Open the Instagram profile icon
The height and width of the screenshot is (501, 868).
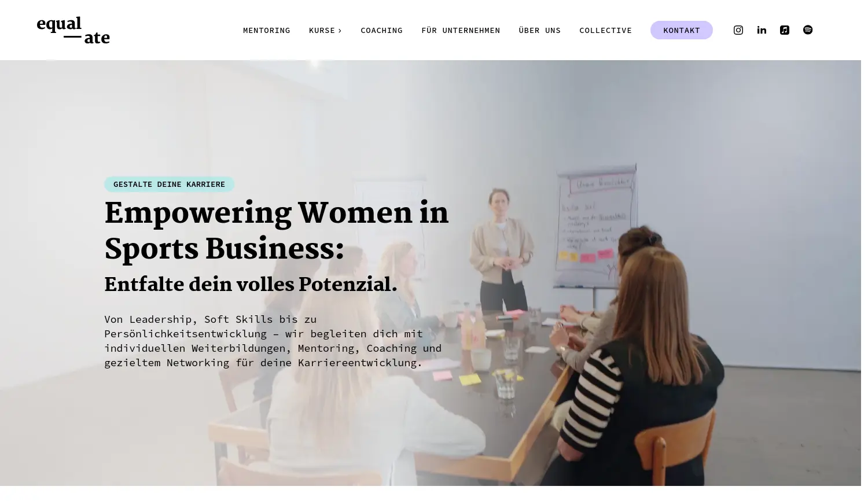pyautogui.click(x=738, y=30)
